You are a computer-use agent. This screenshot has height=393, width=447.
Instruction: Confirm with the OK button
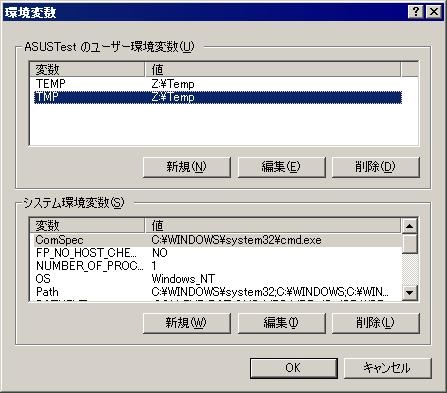pyautogui.click(x=293, y=368)
